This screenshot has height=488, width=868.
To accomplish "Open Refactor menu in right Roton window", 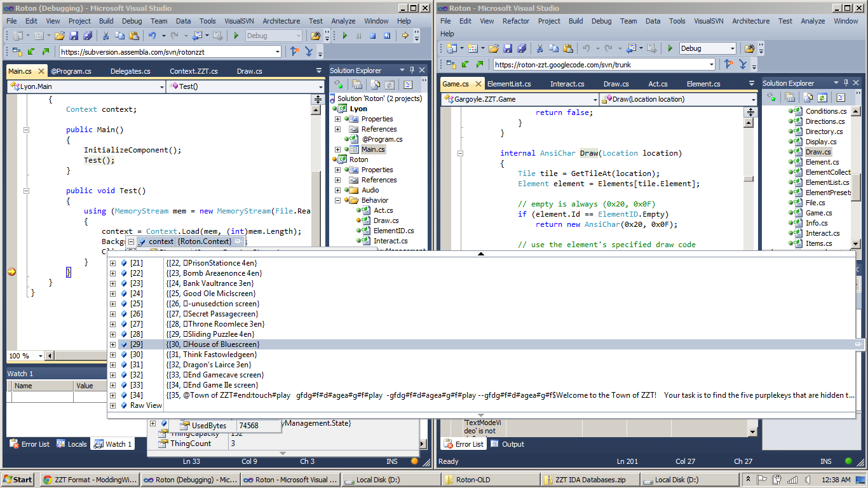I will pos(515,21).
